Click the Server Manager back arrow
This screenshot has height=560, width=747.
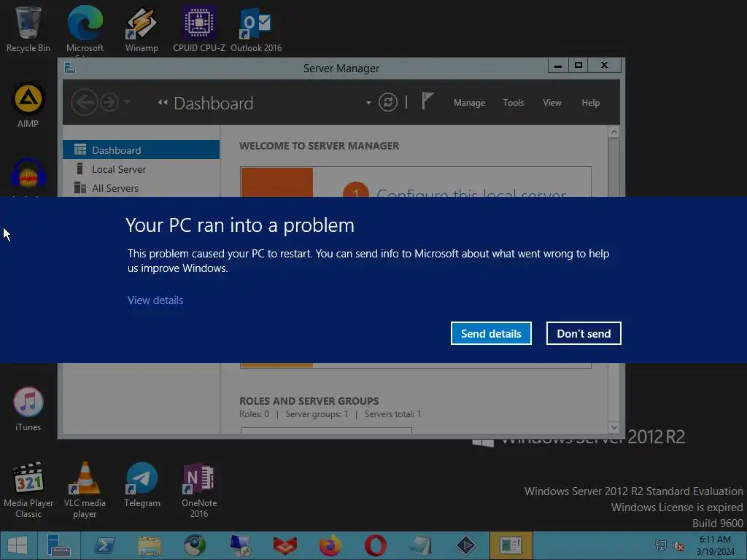pyautogui.click(x=85, y=102)
